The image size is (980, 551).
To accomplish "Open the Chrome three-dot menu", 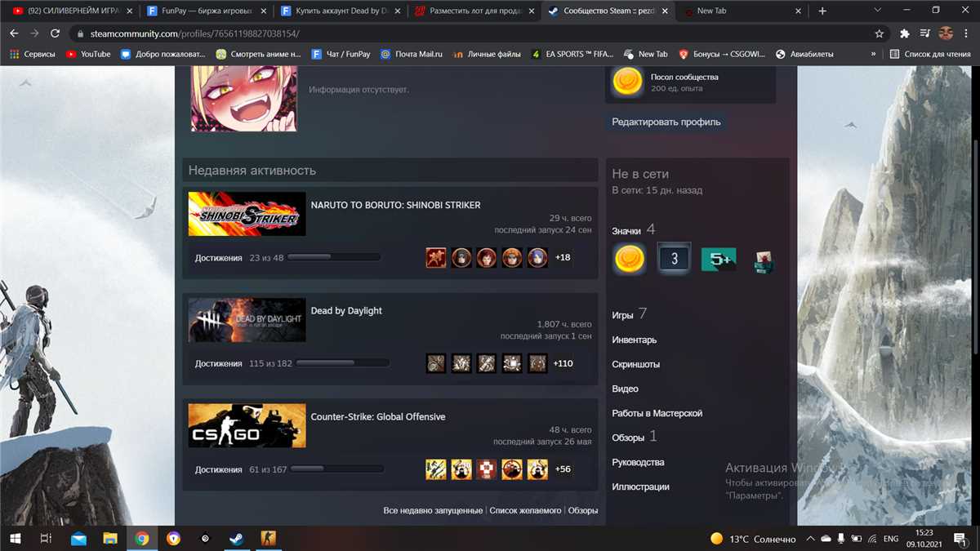I will pos(966,33).
